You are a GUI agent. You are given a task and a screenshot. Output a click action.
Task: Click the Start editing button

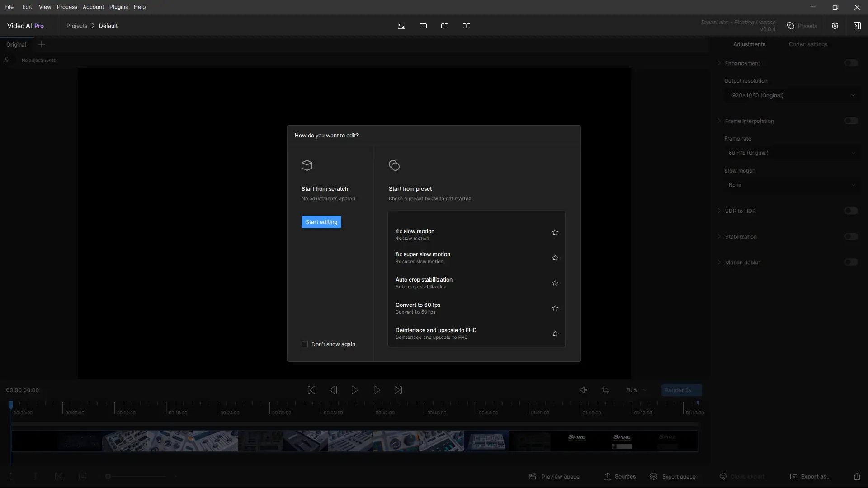pyautogui.click(x=321, y=222)
